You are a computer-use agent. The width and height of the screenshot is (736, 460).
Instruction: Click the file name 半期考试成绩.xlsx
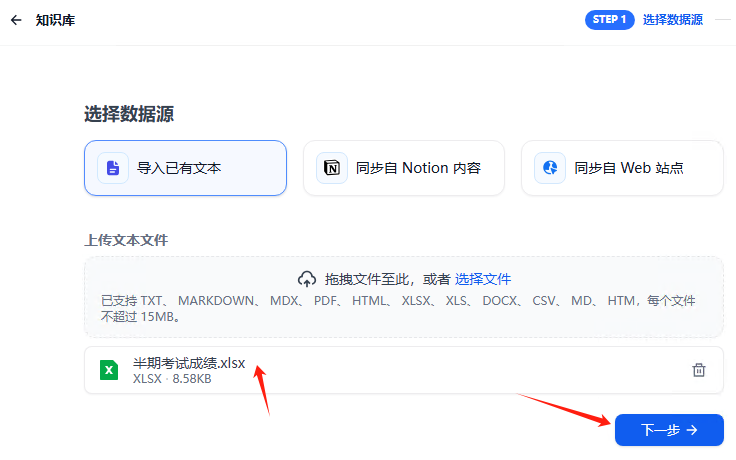pyautogui.click(x=189, y=362)
